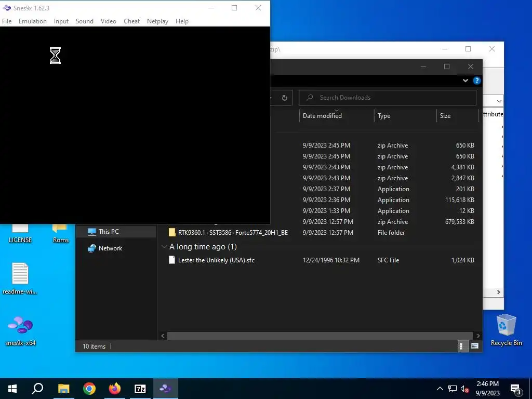Screen dimensions: 532x399
Task: Open the Help menu in Snes9x
Action: click(182, 21)
